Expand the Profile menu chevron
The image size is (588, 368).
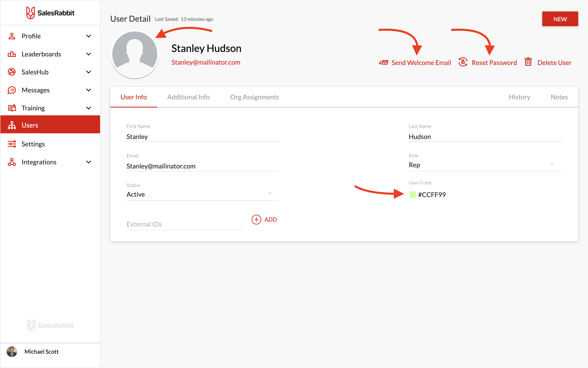click(89, 36)
